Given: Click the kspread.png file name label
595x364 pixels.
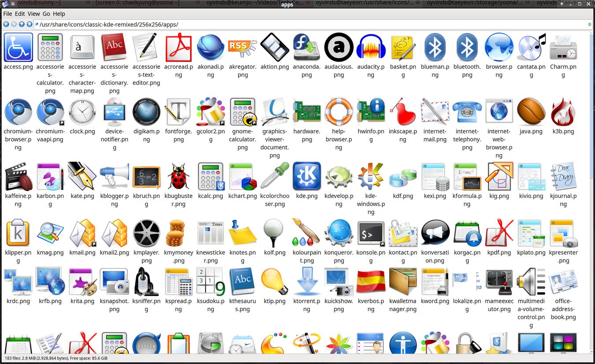Looking at the screenshot, I should pyautogui.click(x=178, y=305).
